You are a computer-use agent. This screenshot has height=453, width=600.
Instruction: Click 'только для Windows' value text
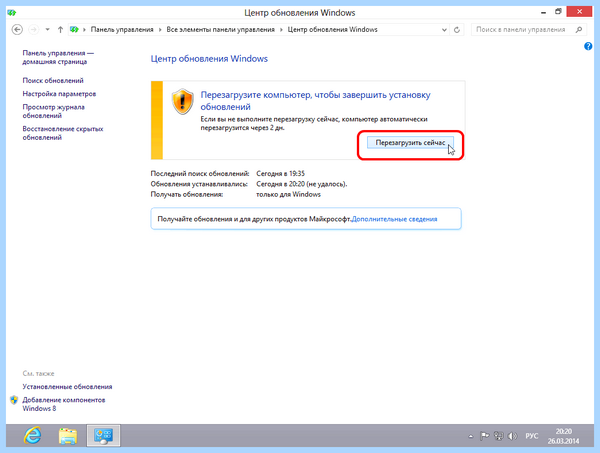point(288,194)
